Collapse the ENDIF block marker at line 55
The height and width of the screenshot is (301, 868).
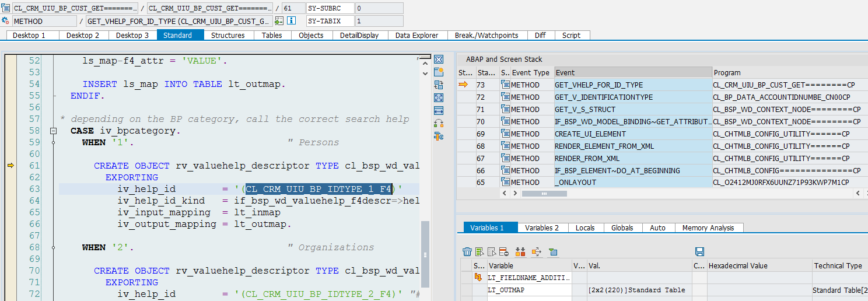[x=54, y=96]
